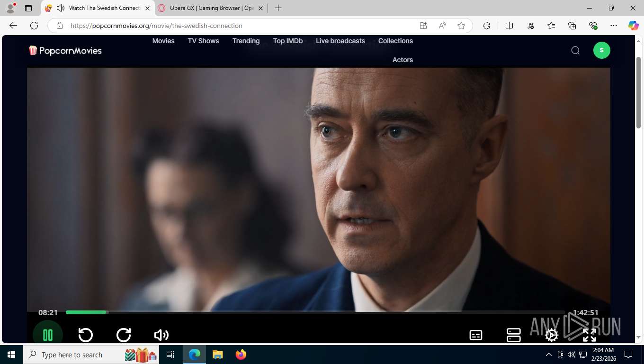This screenshot has height=364, width=644.
Task: Open Task View on the taskbar
Action: [x=171, y=355]
